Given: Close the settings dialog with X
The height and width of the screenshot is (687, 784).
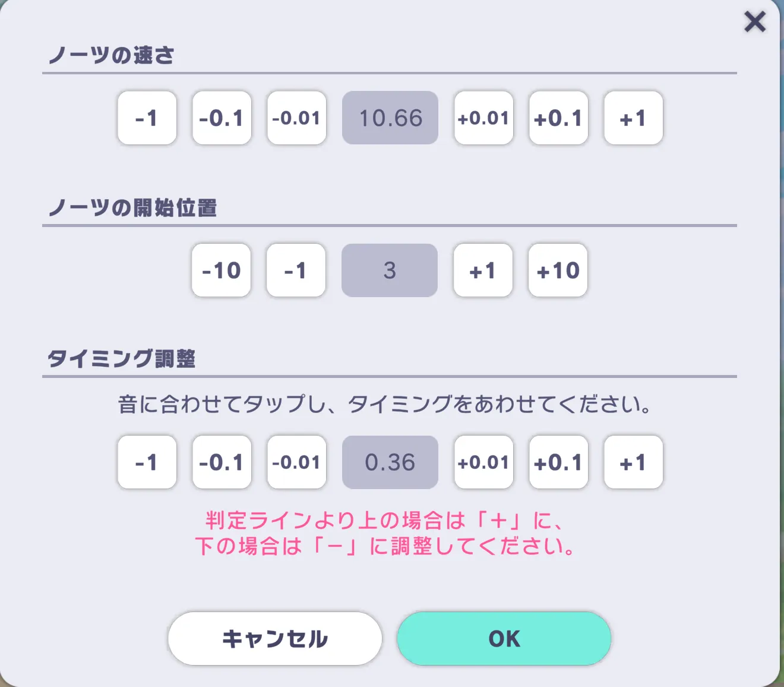Looking at the screenshot, I should [x=755, y=22].
